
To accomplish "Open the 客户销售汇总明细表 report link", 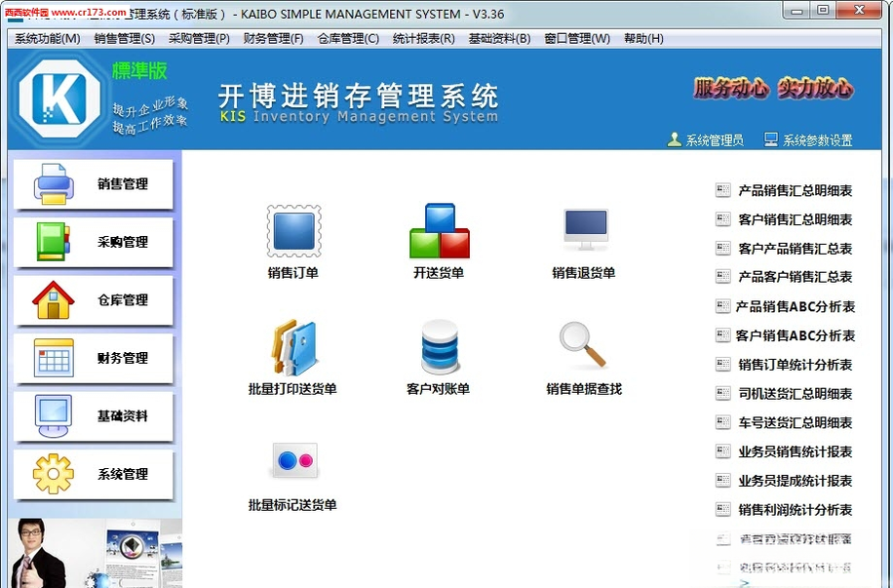I will [796, 220].
